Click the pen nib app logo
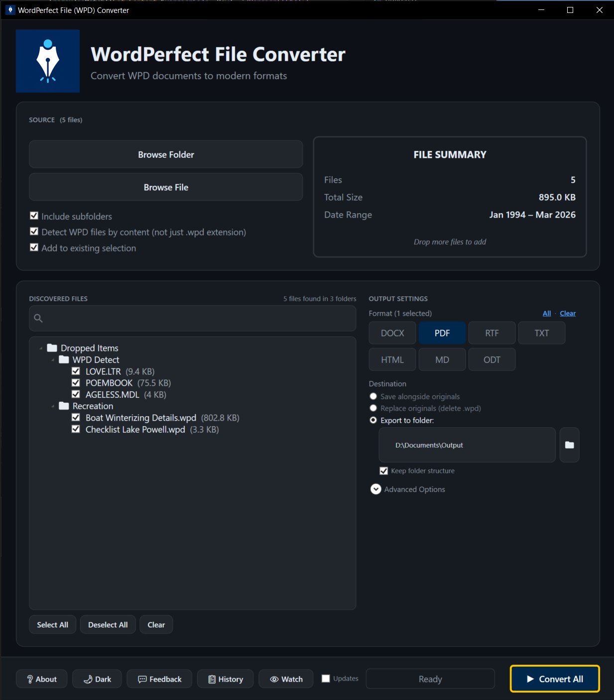This screenshot has width=614, height=700. [x=48, y=61]
